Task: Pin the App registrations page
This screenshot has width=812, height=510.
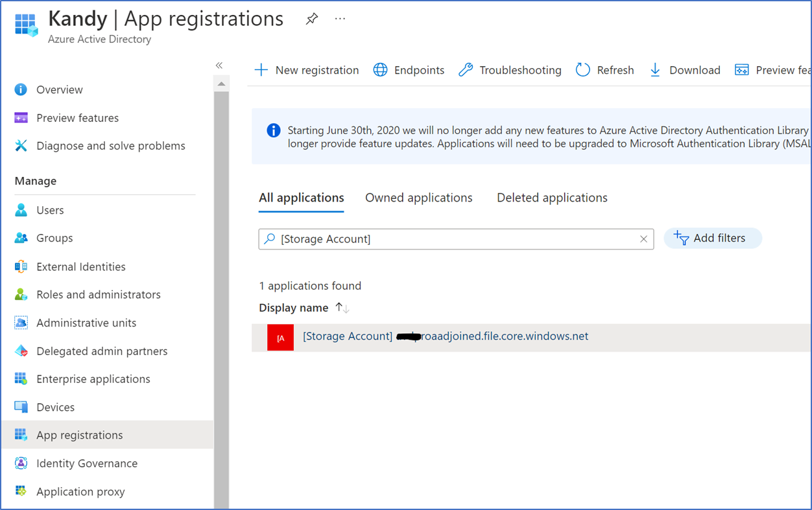Action: [x=312, y=19]
